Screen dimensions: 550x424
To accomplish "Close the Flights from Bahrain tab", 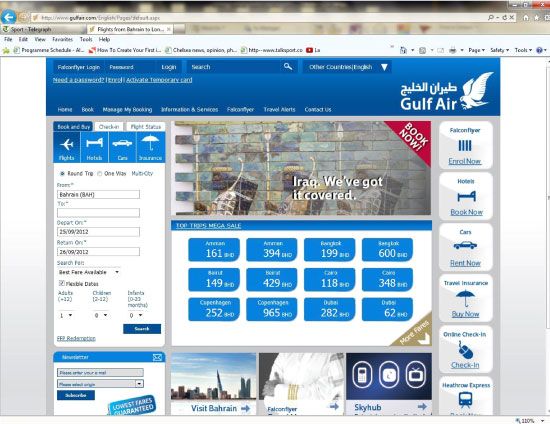I will [x=169, y=29].
